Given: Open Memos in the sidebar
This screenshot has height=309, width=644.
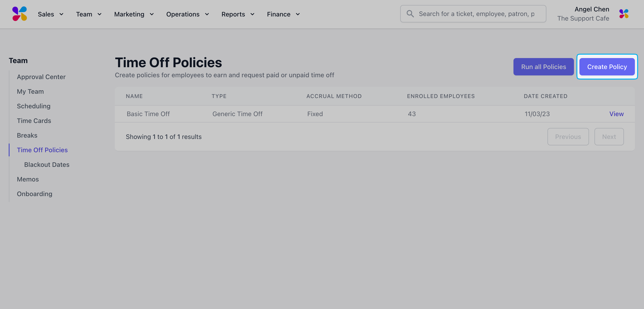Looking at the screenshot, I should tap(28, 179).
